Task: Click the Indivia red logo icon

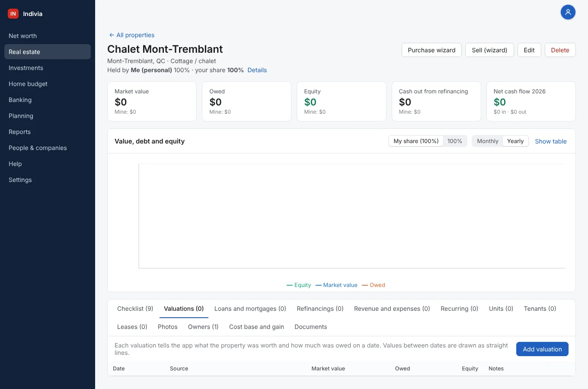Action: pyautogui.click(x=13, y=14)
